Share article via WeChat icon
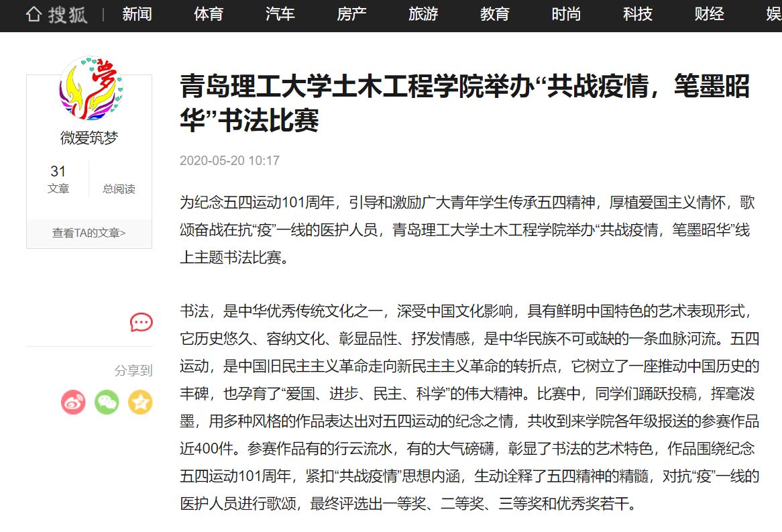This screenshot has height=532, width=782. [x=107, y=402]
